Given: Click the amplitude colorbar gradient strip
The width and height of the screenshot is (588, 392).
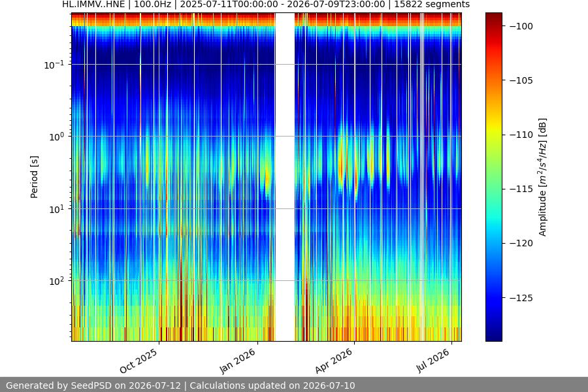Looking at the screenshot, I should [493, 177].
